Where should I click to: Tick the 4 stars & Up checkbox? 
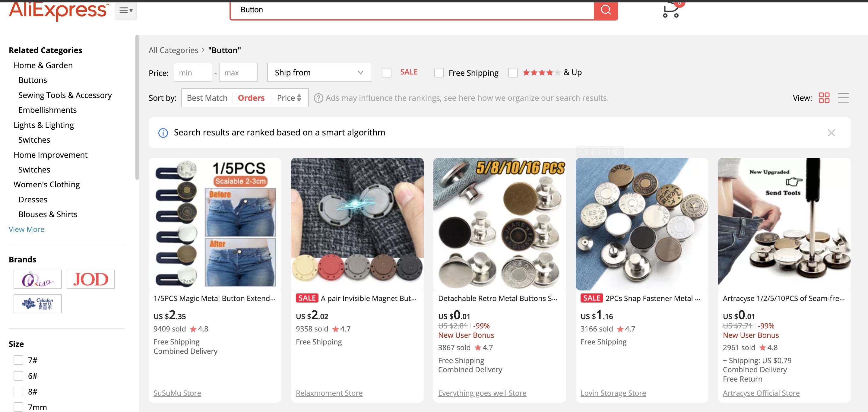(x=513, y=73)
